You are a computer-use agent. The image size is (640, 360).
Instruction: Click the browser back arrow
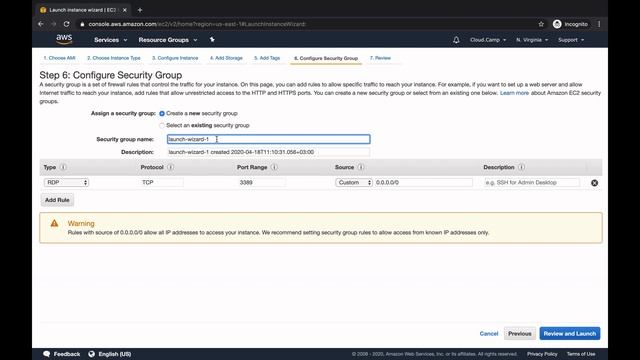pyautogui.click(x=41, y=24)
